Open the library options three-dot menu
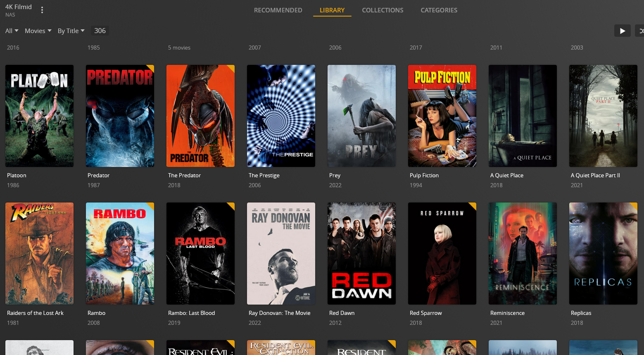The width and height of the screenshot is (644, 355). pyautogui.click(x=42, y=10)
